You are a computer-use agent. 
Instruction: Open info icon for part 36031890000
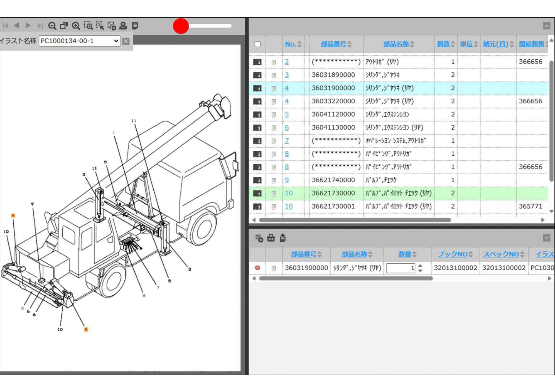(x=257, y=75)
